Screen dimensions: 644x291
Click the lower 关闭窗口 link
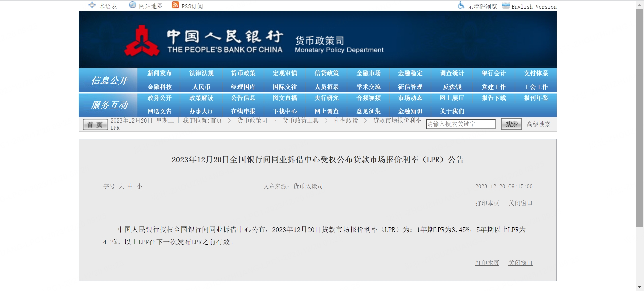521,263
